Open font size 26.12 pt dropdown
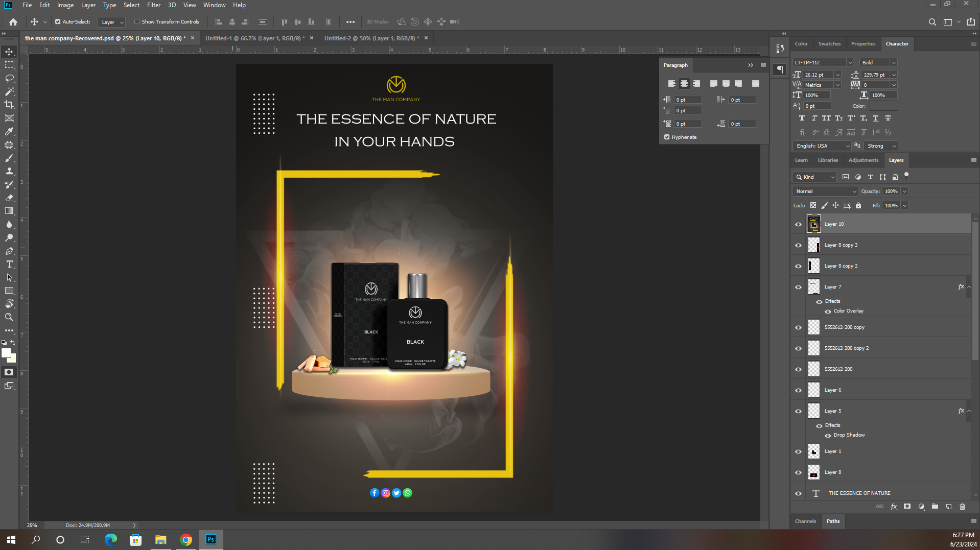Screen dimensions: 980x550 point(837,75)
